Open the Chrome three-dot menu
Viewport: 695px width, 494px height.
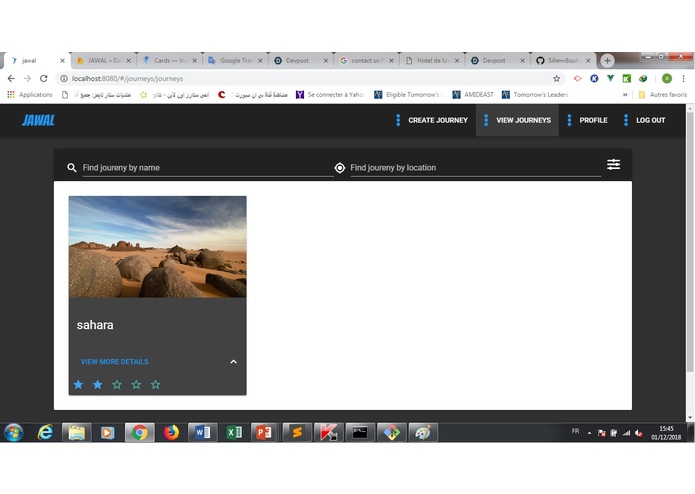(683, 78)
